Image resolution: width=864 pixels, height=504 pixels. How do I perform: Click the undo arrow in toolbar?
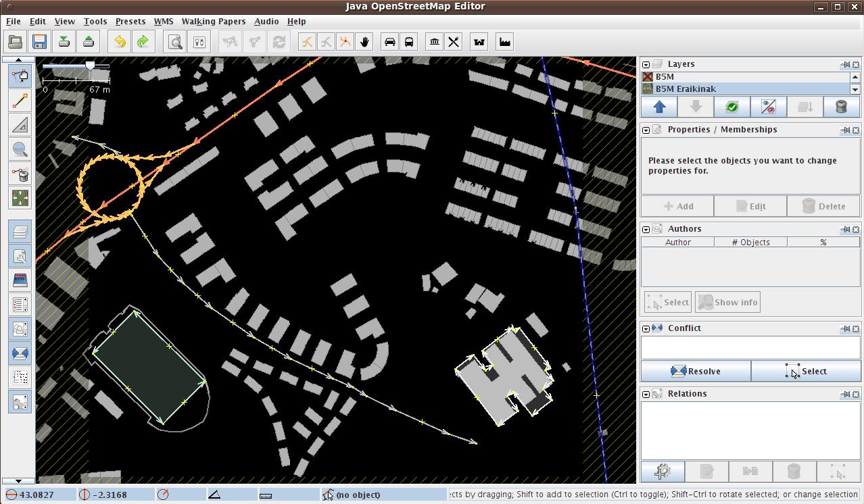tap(120, 42)
